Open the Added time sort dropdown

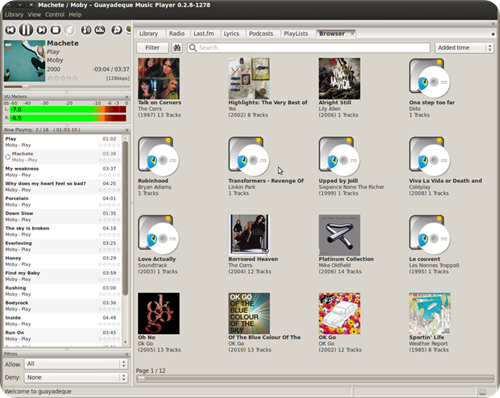(464, 48)
